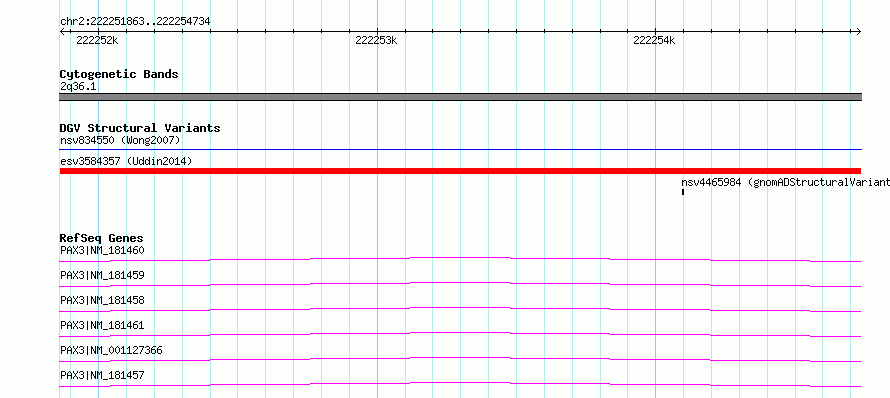Viewport: 890px width, 398px height.
Task: Click the ruler's left end arrow
Action: pyautogui.click(x=63, y=32)
